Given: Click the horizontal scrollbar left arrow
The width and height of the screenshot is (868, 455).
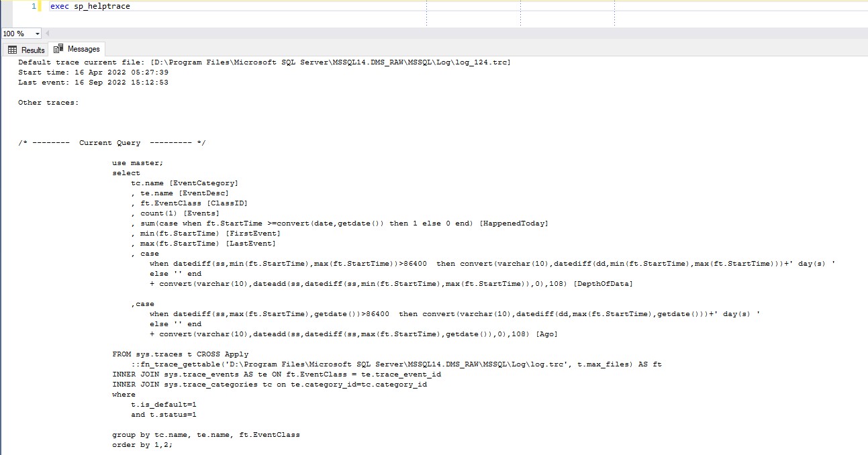Looking at the screenshot, I should 48,34.
